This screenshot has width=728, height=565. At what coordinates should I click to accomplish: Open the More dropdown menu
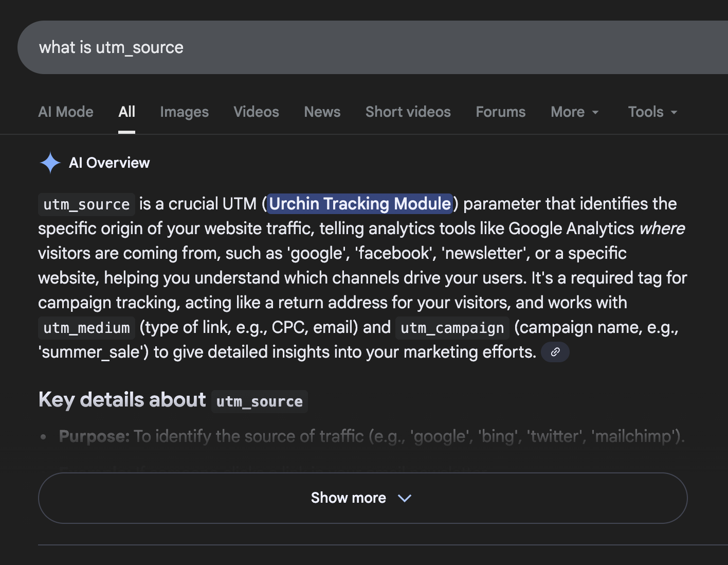pos(574,112)
